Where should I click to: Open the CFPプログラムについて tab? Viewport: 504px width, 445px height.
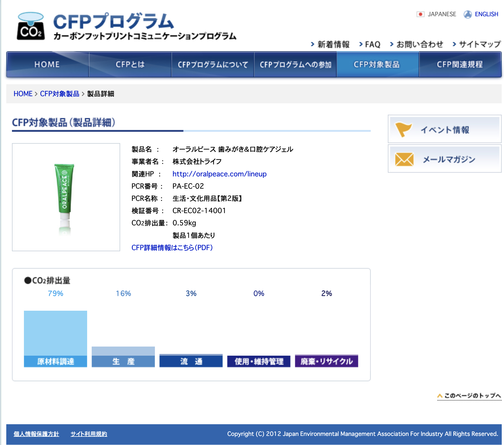[x=213, y=64]
